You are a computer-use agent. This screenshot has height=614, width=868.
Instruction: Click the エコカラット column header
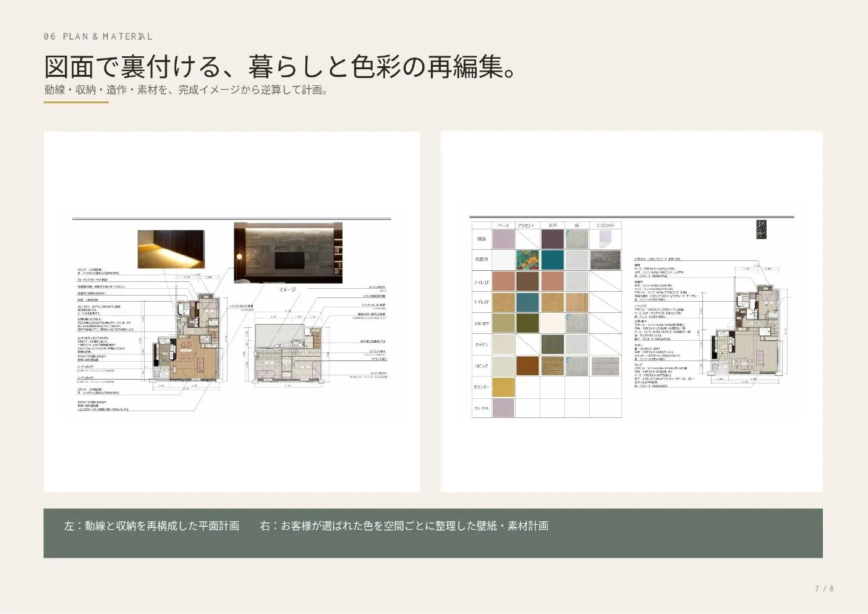605,225
